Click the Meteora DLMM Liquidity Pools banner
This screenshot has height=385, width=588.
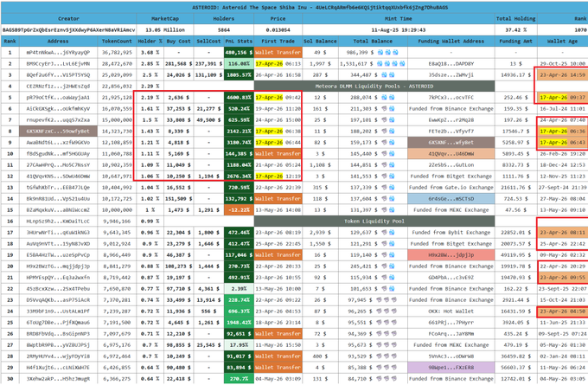click(374, 87)
